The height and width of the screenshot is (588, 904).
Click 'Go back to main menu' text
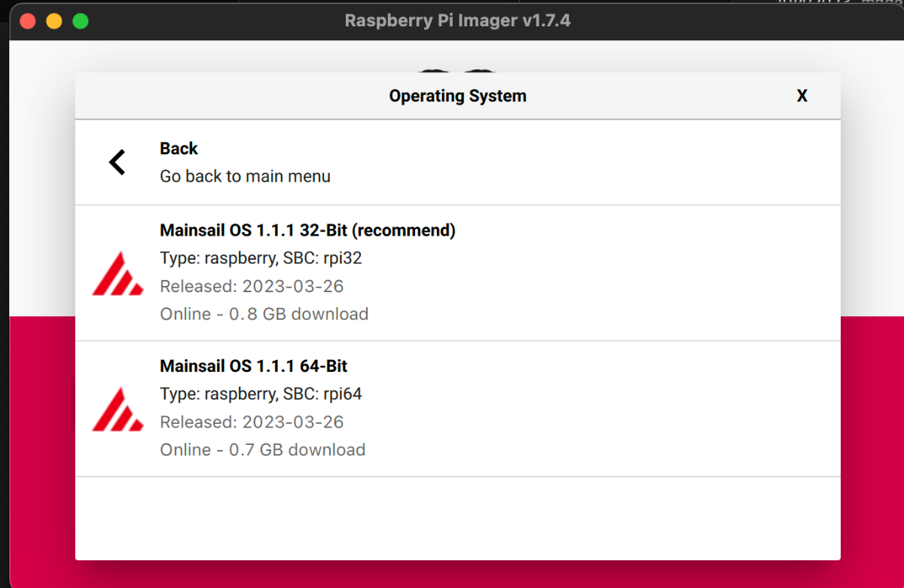click(245, 176)
